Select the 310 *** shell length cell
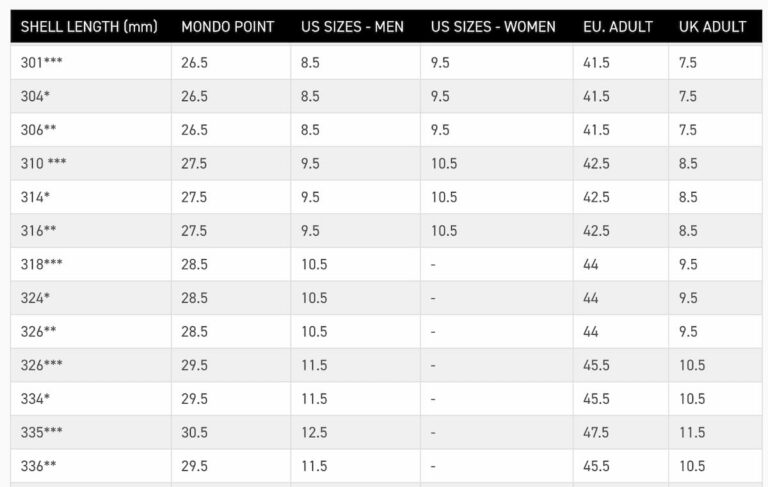 click(x=43, y=164)
